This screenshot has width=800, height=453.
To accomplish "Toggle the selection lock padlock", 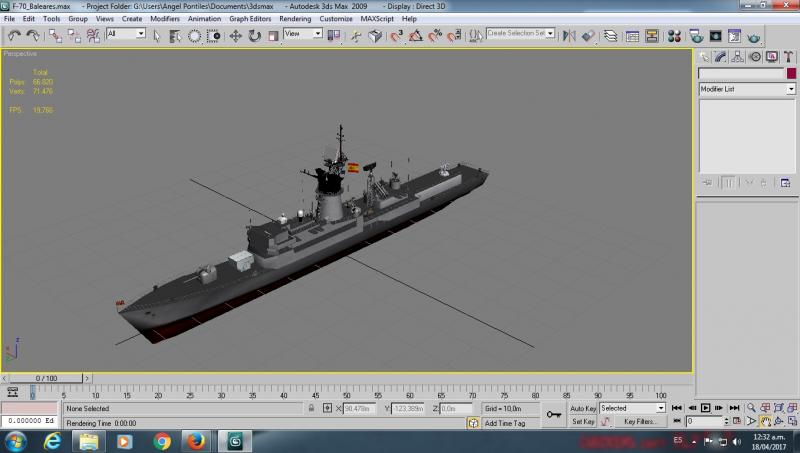I will point(311,408).
